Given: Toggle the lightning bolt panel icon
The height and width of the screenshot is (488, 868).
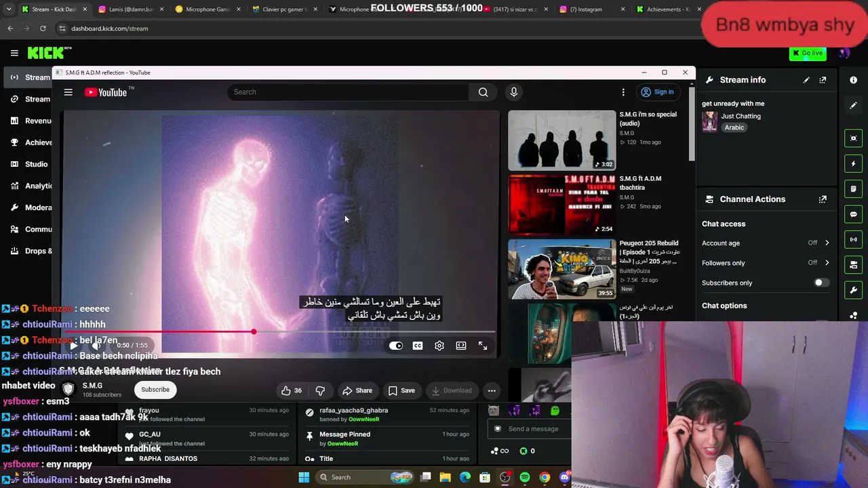Looking at the screenshot, I should (854, 163).
